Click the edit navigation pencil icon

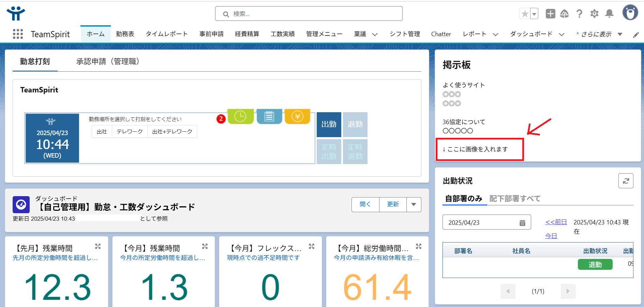(636, 35)
